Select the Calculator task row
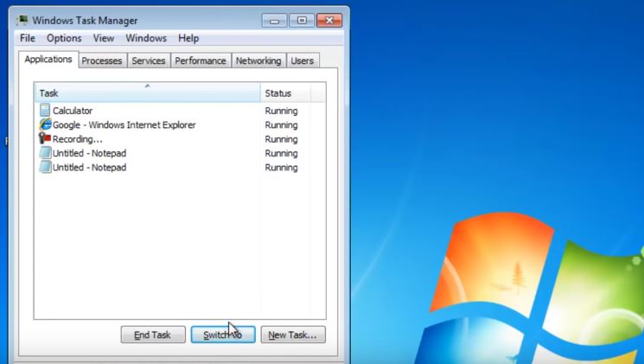The height and width of the screenshot is (364, 644). [x=180, y=111]
